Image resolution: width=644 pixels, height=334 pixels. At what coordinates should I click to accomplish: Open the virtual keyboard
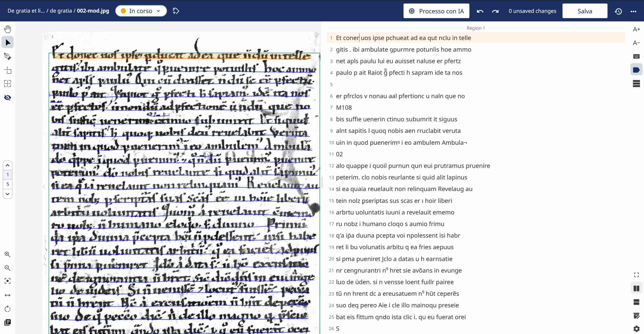pos(636,56)
